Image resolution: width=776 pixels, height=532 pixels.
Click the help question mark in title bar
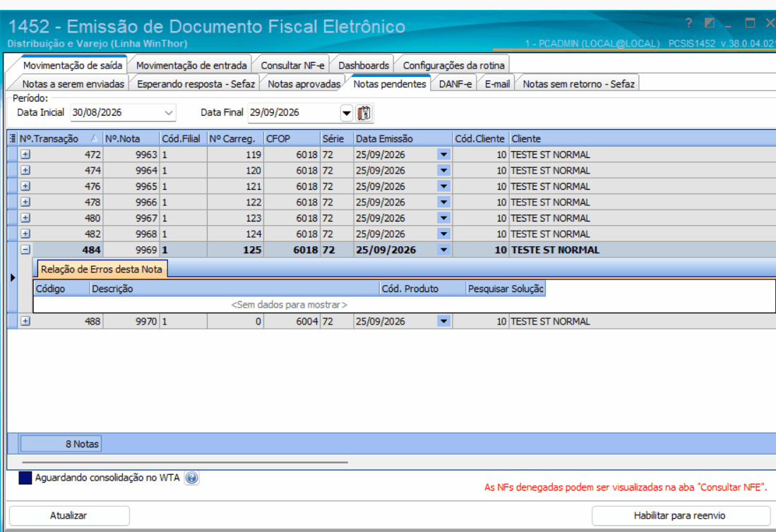(x=688, y=23)
